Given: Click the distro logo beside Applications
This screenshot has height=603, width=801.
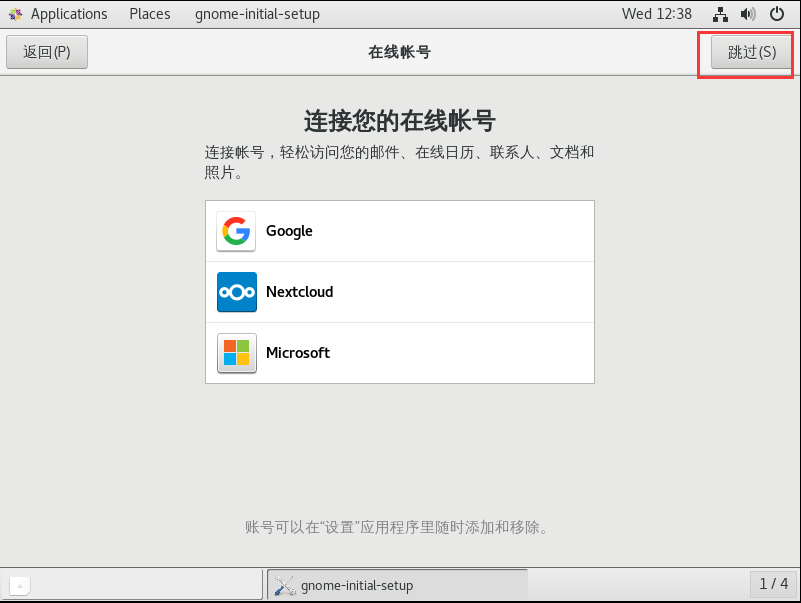Looking at the screenshot, I should click(13, 13).
